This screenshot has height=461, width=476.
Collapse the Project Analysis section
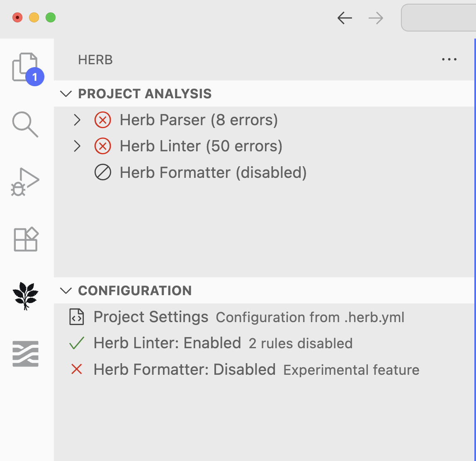(66, 94)
